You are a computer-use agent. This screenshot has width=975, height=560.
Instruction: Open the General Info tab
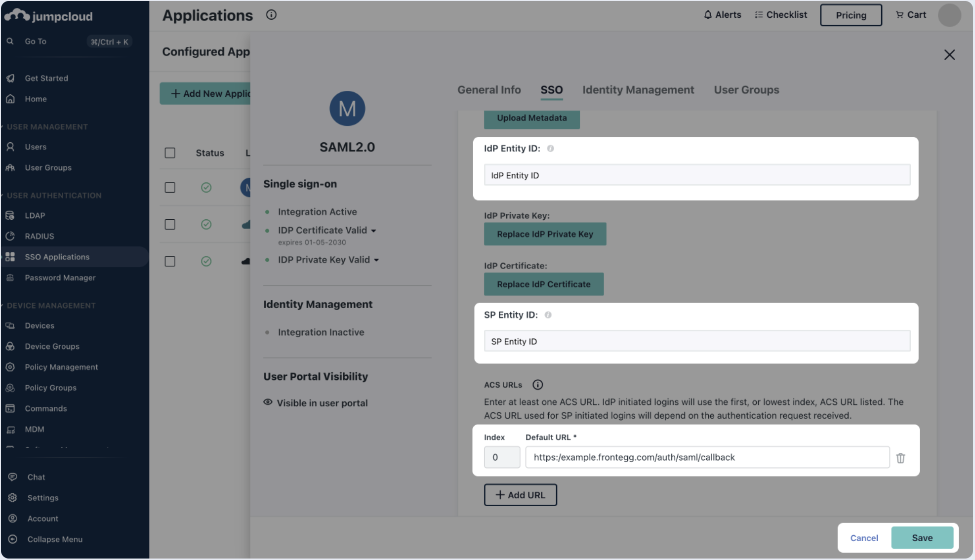point(488,90)
